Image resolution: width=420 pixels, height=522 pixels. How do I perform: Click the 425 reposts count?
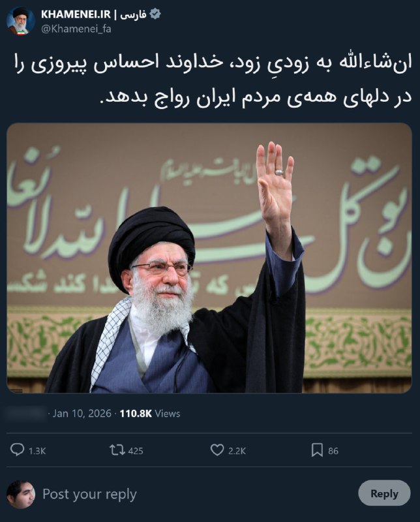pos(136,451)
